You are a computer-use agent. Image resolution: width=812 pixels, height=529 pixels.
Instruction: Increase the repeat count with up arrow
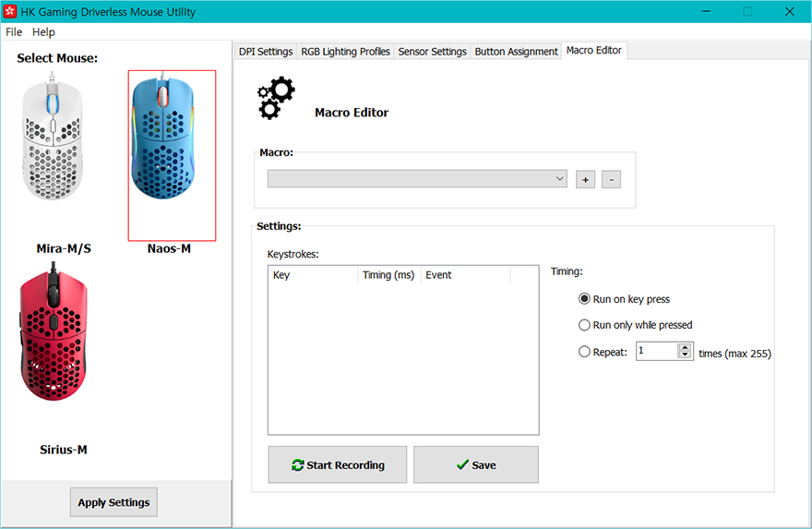(685, 347)
